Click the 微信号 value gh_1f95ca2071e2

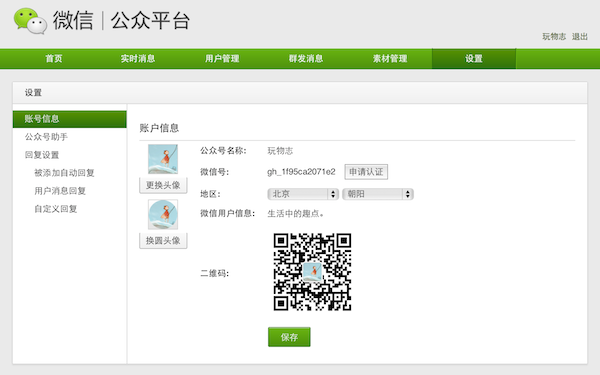point(301,172)
